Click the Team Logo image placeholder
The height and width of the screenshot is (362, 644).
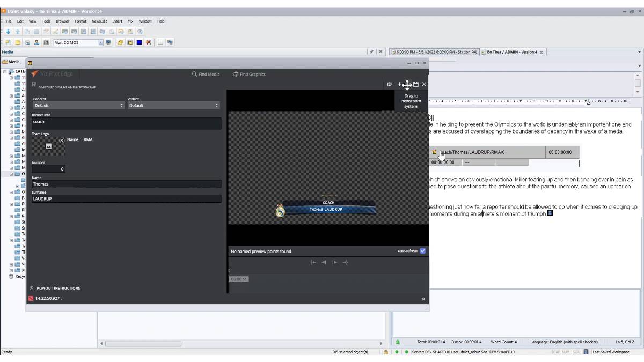click(48, 146)
